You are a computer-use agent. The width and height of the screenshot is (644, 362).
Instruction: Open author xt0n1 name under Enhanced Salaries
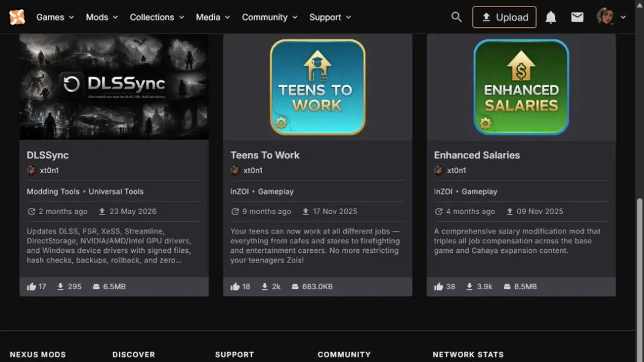[x=457, y=170]
